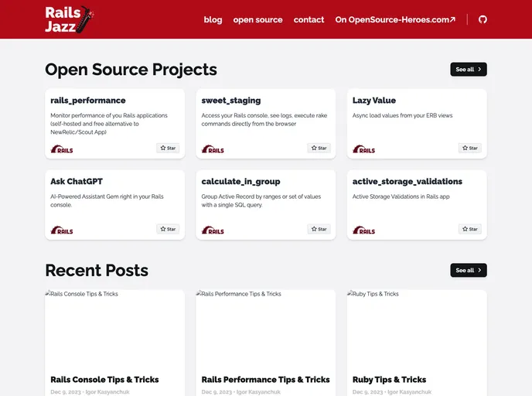Click 'Monitor performance of you Rails applications' description
532x396 pixels.
tap(109, 124)
